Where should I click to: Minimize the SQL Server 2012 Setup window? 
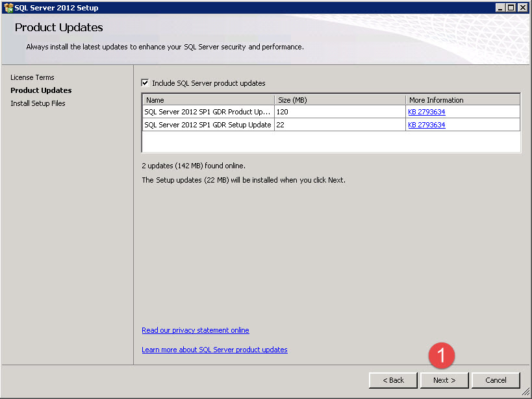point(500,7)
